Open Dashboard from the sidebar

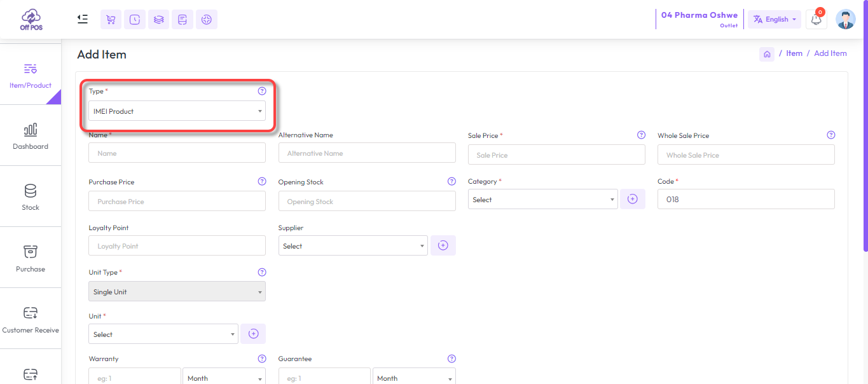31,136
